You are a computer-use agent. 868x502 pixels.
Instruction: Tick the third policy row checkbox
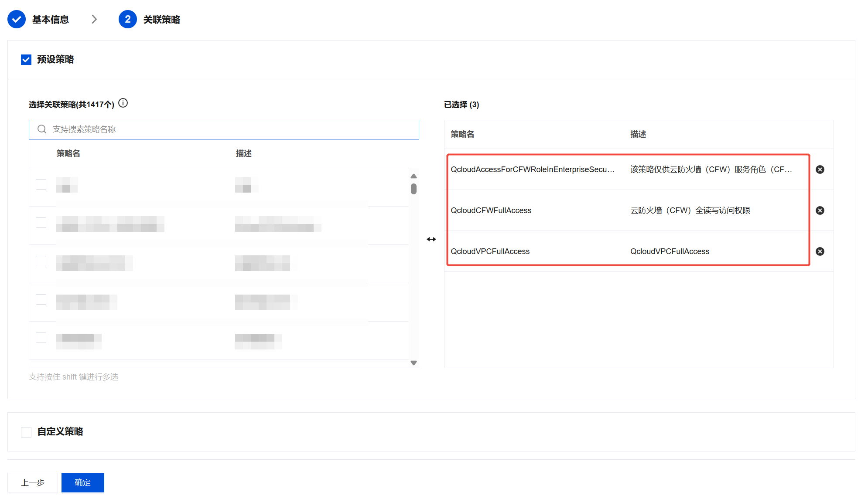(41, 261)
